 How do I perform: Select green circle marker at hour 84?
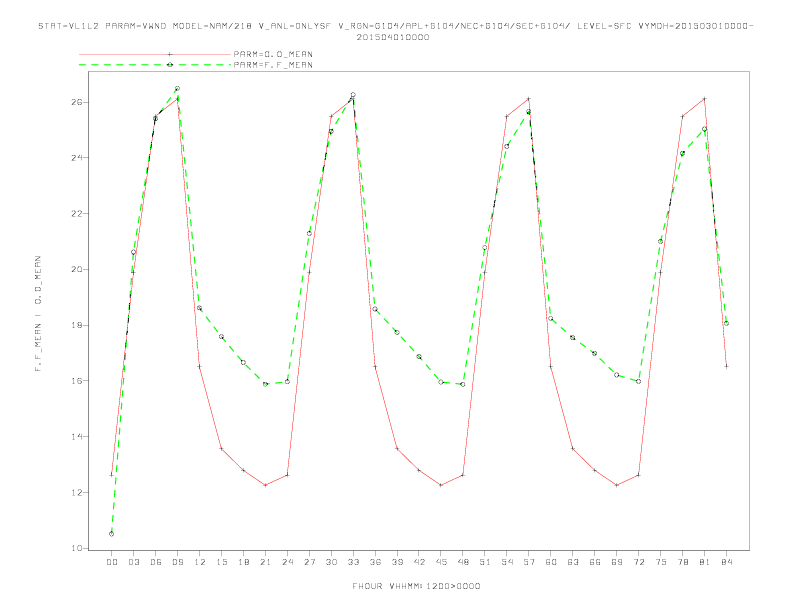(x=726, y=323)
